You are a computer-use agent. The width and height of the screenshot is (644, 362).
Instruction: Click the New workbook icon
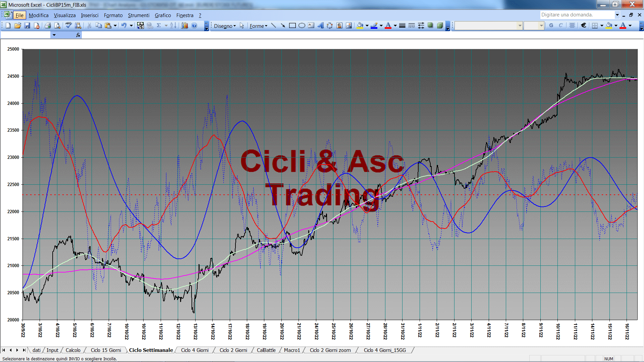point(8,25)
